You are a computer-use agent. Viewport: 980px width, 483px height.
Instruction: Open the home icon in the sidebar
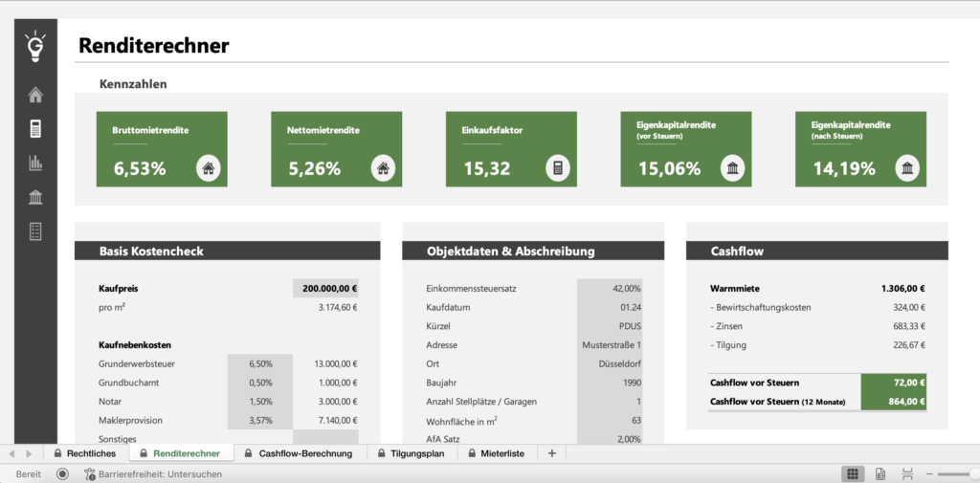pyautogui.click(x=35, y=95)
